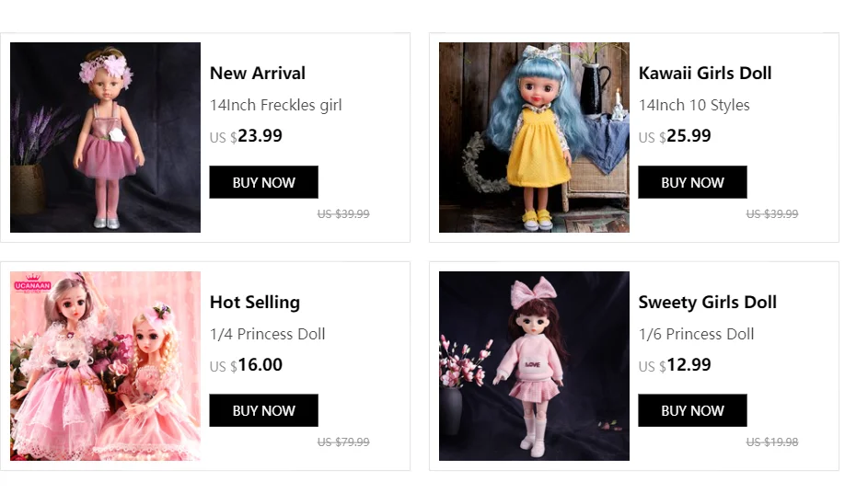Click the 1/4 Princess Doll description

tap(268, 334)
